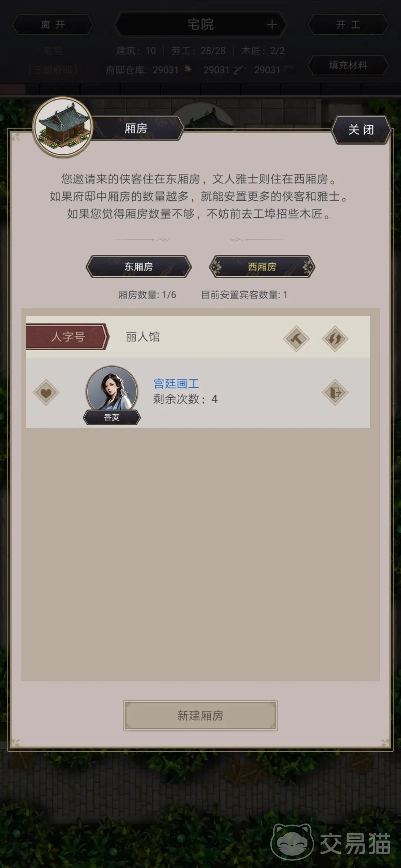The width and height of the screenshot is (401, 868).
Task: Click the 厢房 building emblem icon
Action: pos(62,127)
